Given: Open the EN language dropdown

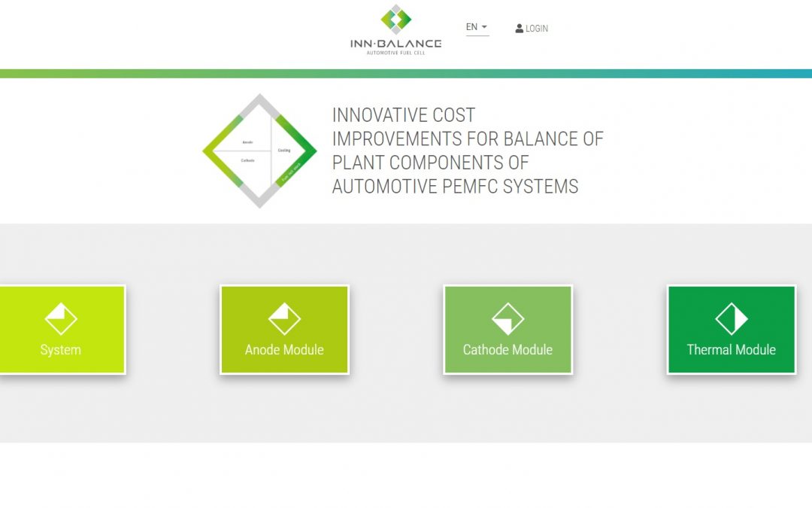Looking at the screenshot, I should pyautogui.click(x=477, y=27).
